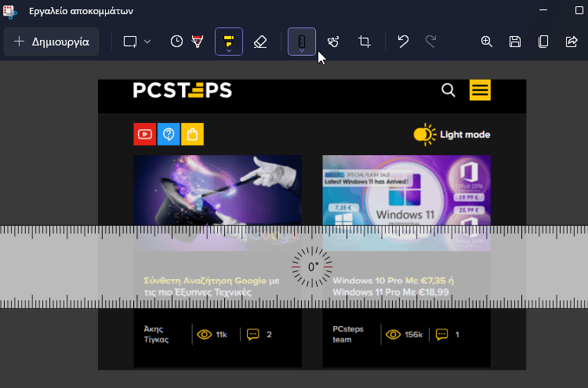Redo the last action
This screenshot has width=588, height=388.
[430, 42]
